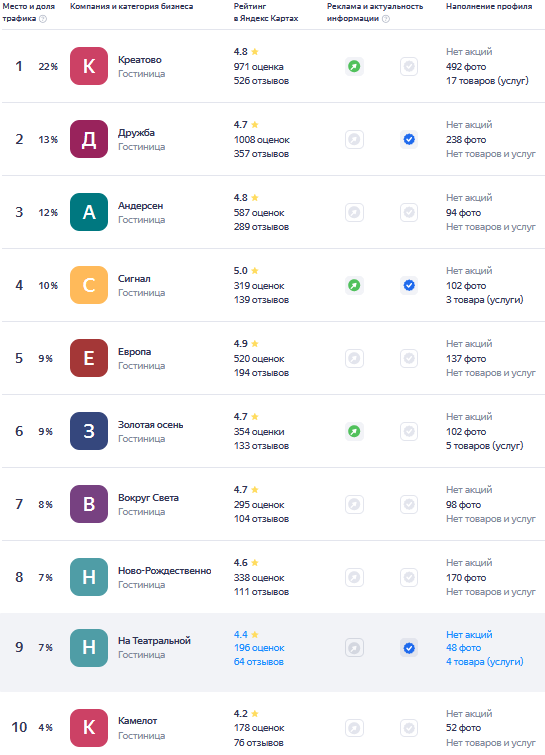Open the 48 фото link
545x755 pixels.
pos(463,648)
